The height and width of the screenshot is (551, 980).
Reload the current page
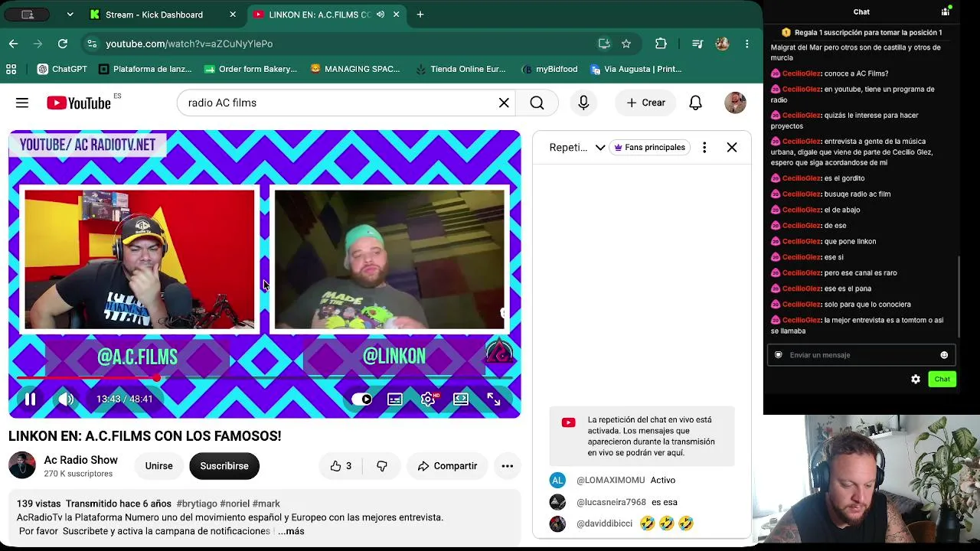[x=63, y=44]
